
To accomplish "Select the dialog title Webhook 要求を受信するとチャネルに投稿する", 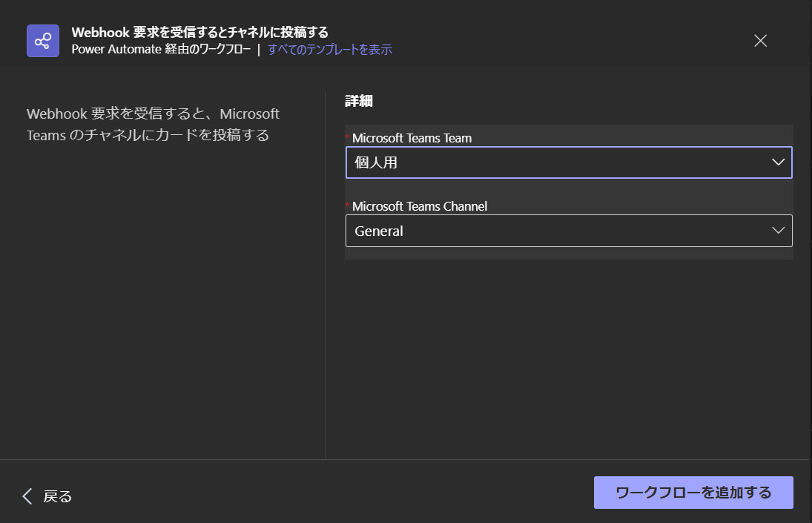I will point(200,32).
